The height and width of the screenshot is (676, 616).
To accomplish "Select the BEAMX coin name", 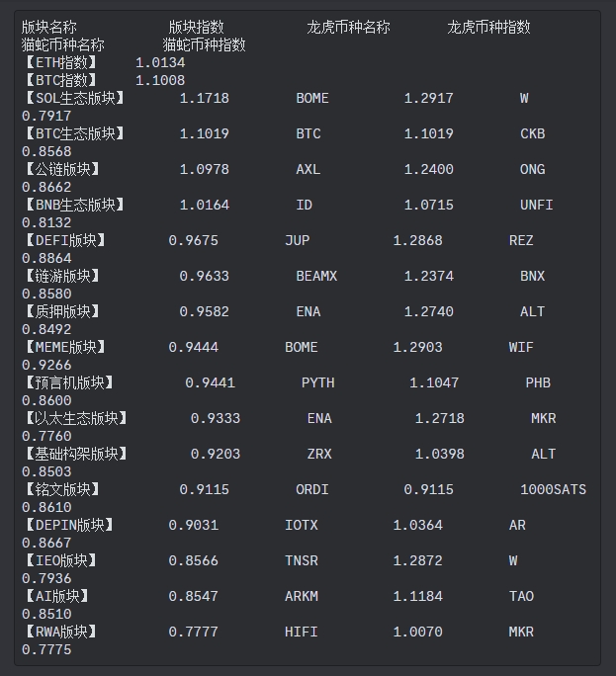I will click(x=316, y=276).
